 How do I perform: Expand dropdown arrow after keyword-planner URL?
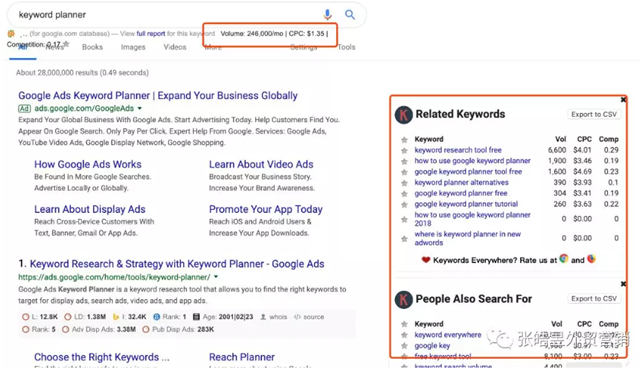pyautogui.click(x=216, y=277)
